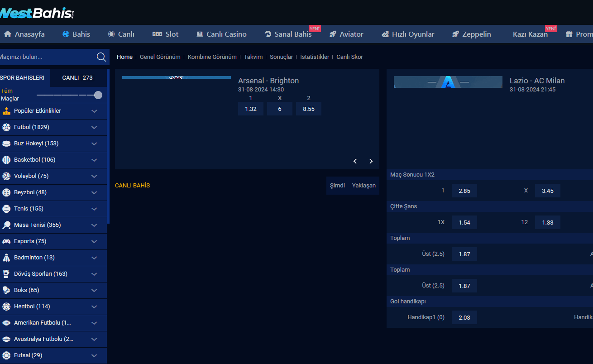Click the Hızlı Oyunlar chart icon
This screenshot has width=593, height=364.
(385, 34)
